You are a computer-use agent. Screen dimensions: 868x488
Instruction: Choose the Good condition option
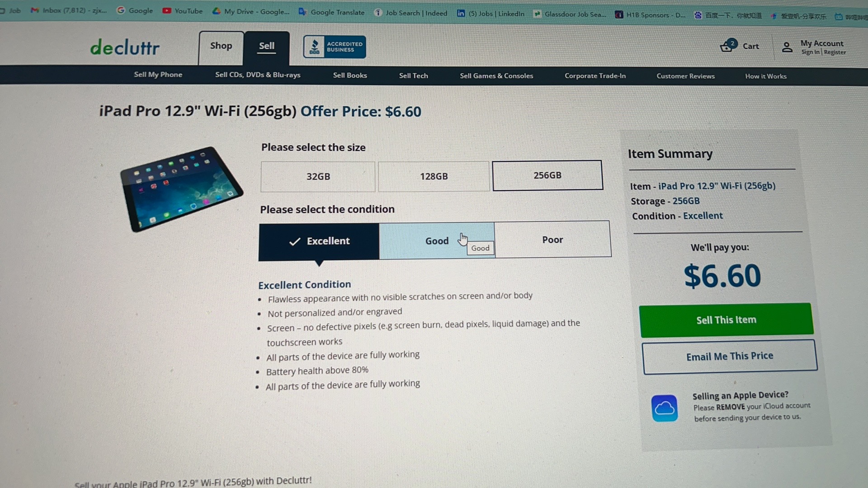(x=437, y=241)
